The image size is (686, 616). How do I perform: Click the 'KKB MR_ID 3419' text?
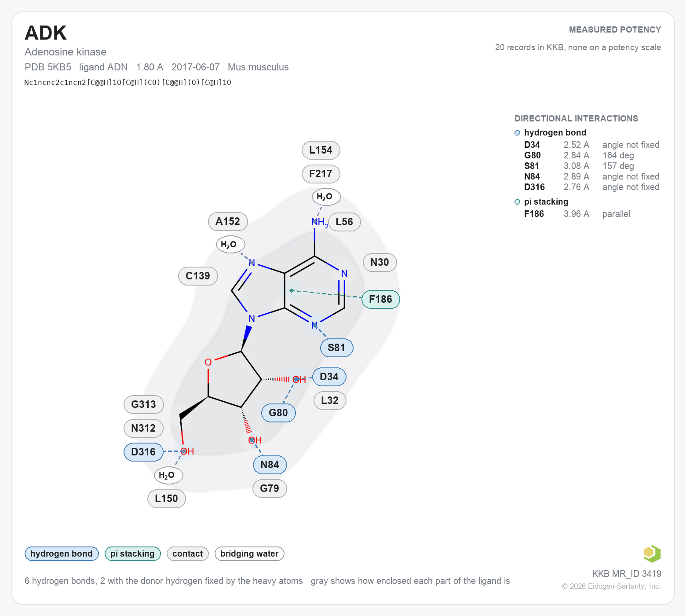pyautogui.click(x=627, y=574)
